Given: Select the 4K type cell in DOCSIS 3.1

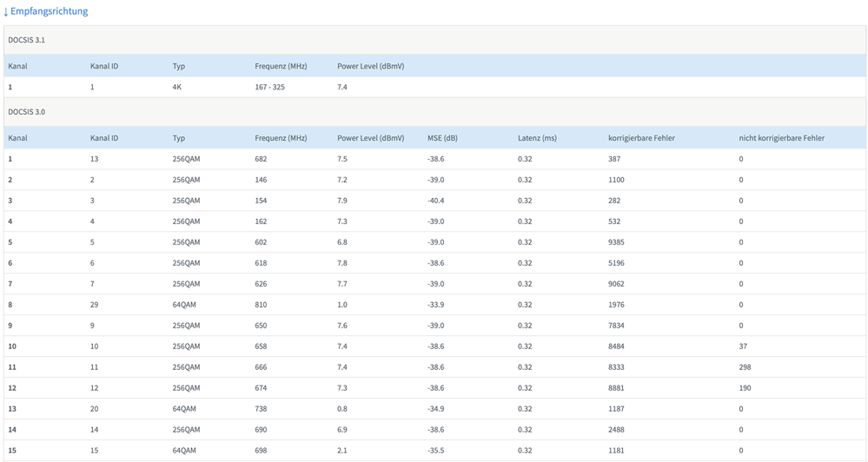Looking at the screenshot, I should click(x=177, y=87).
